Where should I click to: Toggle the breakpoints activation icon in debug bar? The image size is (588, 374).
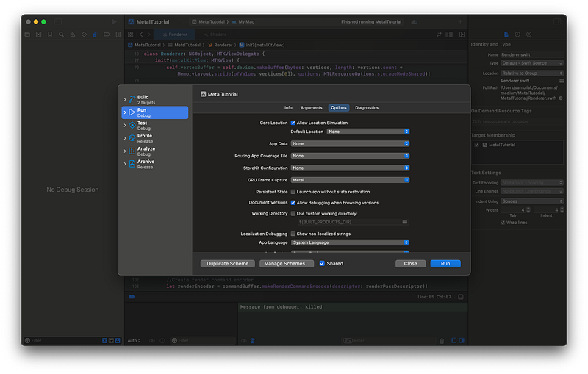point(132,297)
